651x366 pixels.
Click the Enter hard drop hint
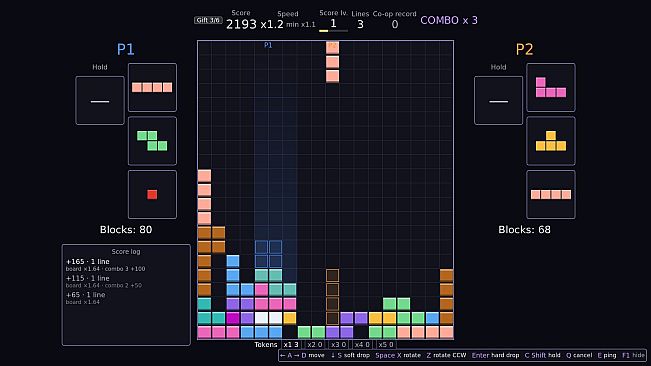[495, 355]
